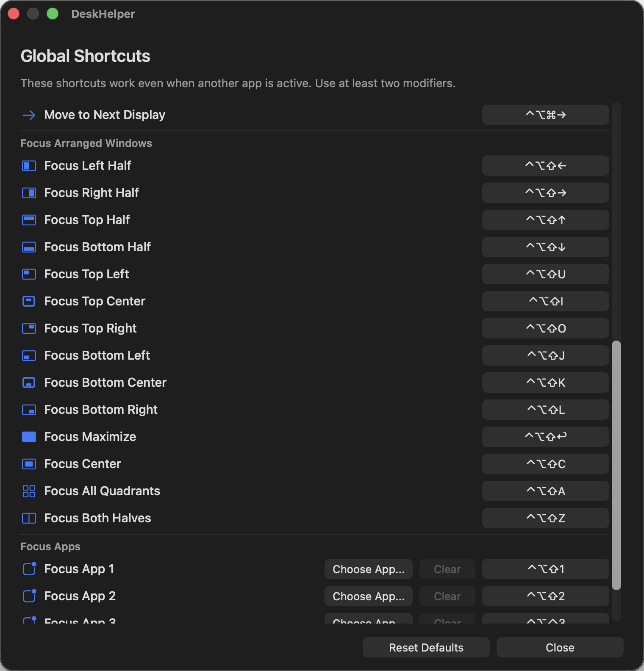The image size is (644, 671).
Task: Click the Focus Bottom Left icon
Action: tap(29, 355)
